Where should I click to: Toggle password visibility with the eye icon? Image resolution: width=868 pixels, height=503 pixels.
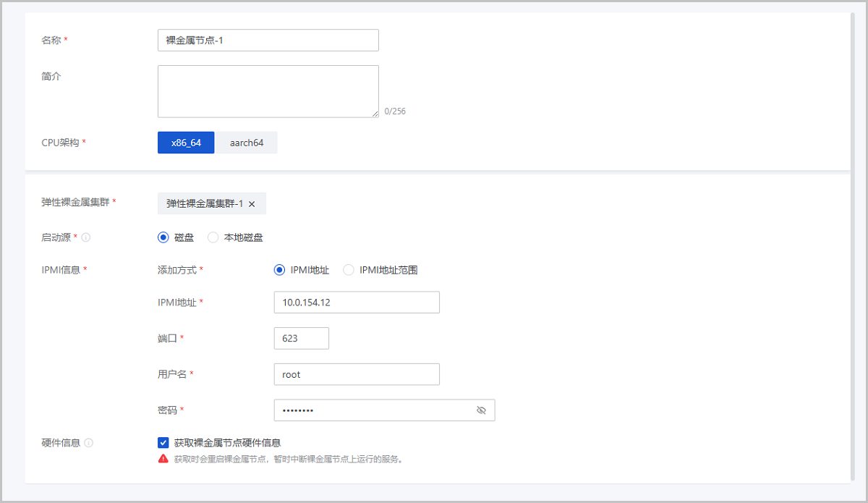point(481,410)
